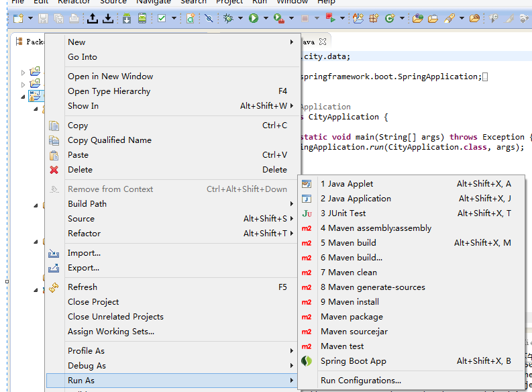Open the Profile As submenu
Screen dimensions: 532x392
173,351
